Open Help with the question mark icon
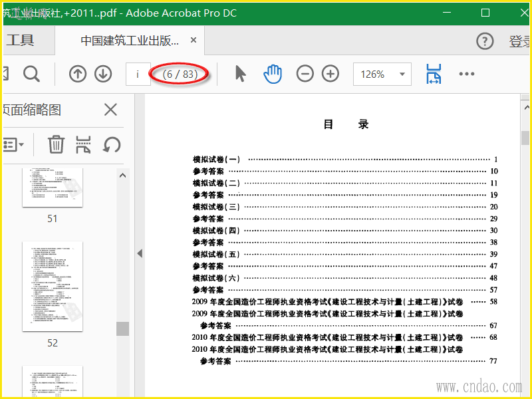 click(485, 41)
